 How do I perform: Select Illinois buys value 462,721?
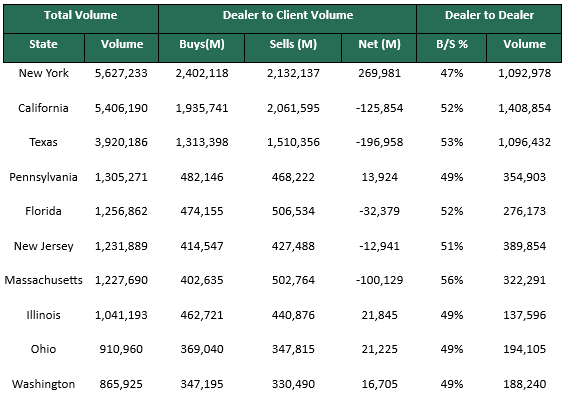(202, 315)
